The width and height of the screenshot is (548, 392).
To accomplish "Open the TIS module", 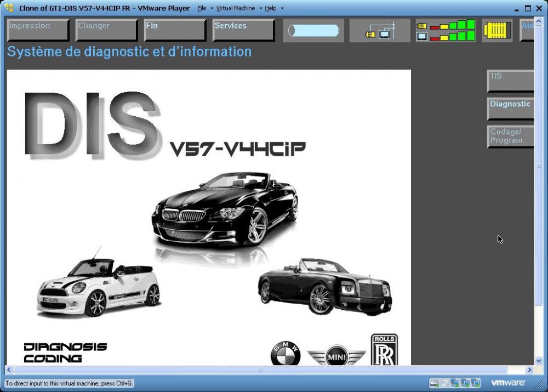I will (x=511, y=81).
